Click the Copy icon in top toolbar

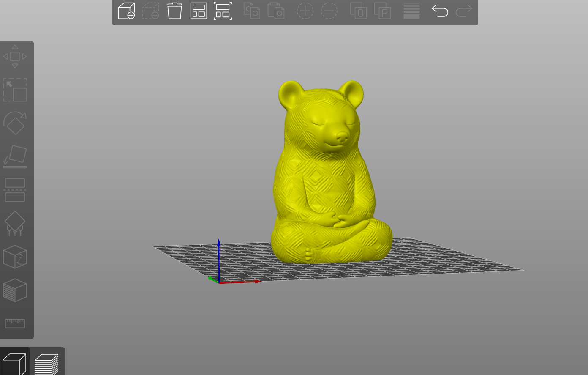(252, 11)
